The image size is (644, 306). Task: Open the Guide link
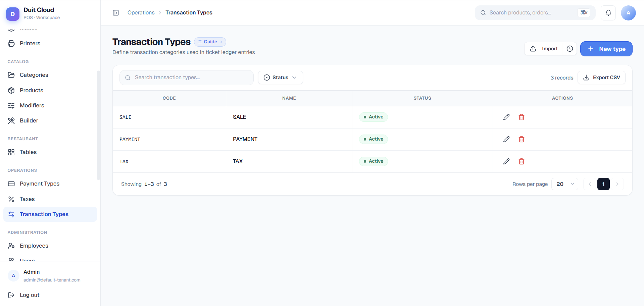click(x=210, y=42)
